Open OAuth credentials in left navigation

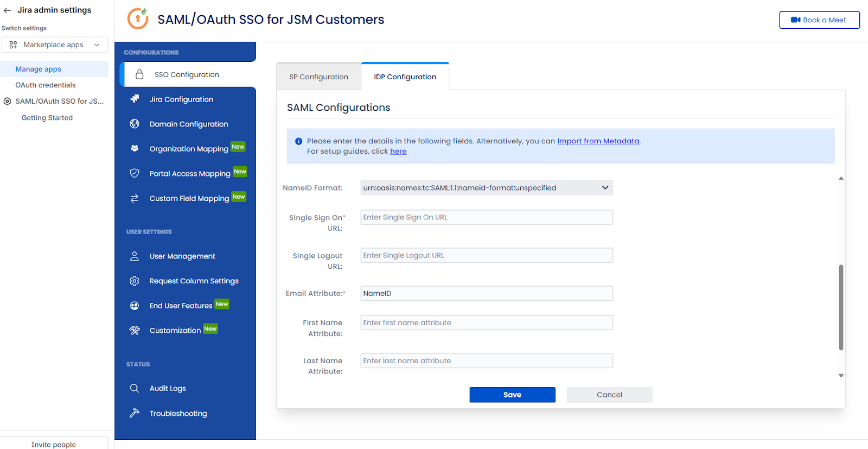(x=46, y=85)
